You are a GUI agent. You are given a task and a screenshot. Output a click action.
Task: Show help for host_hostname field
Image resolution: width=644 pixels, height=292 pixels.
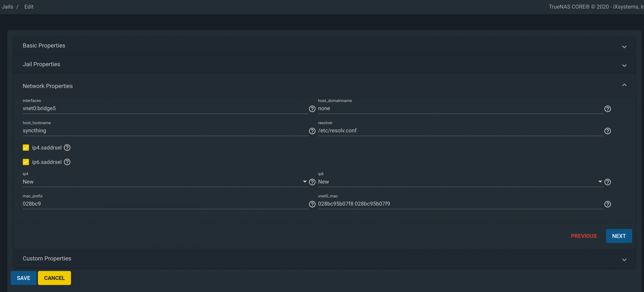pyautogui.click(x=312, y=131)
